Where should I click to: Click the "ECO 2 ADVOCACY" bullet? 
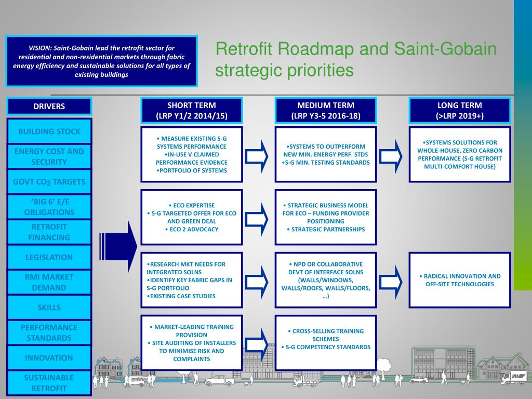click(x=192, y=229)
